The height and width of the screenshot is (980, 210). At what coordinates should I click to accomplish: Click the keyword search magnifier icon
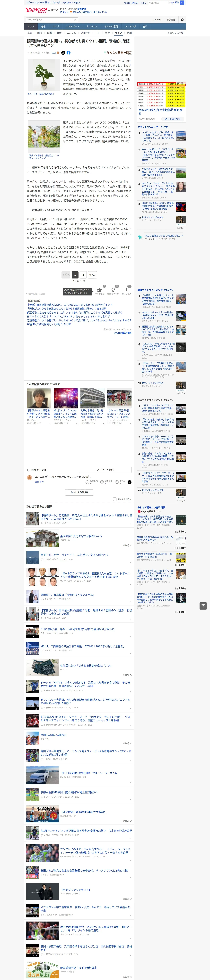pyautogui.click(x=75, y=20)
